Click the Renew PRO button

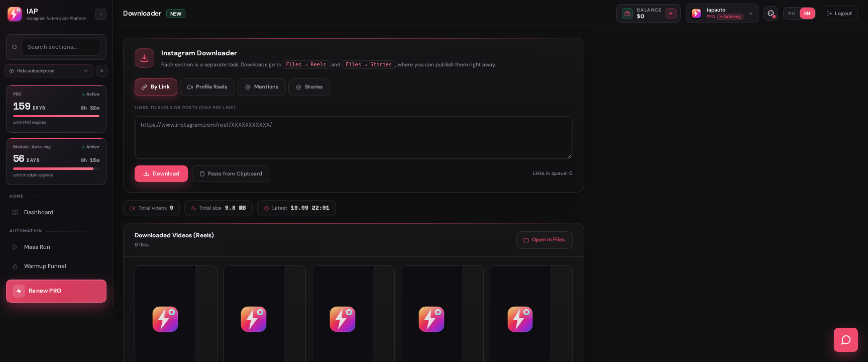click(56, 291)
